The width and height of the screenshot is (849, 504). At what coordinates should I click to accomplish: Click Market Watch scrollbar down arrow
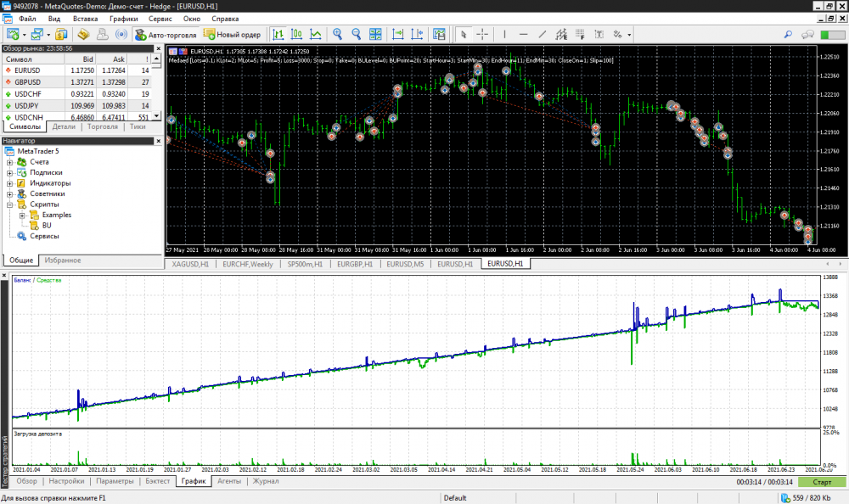pos(156,116)
